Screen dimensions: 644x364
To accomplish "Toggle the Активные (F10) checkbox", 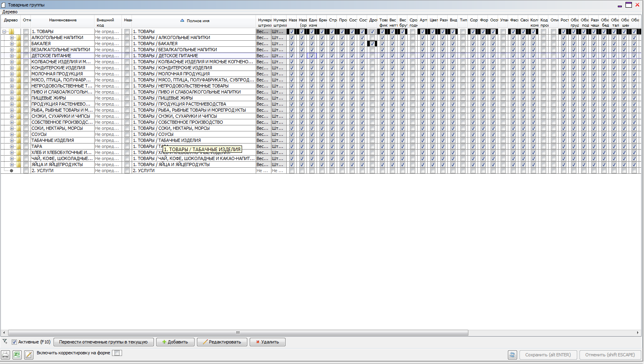I will [x=14, y=342].
